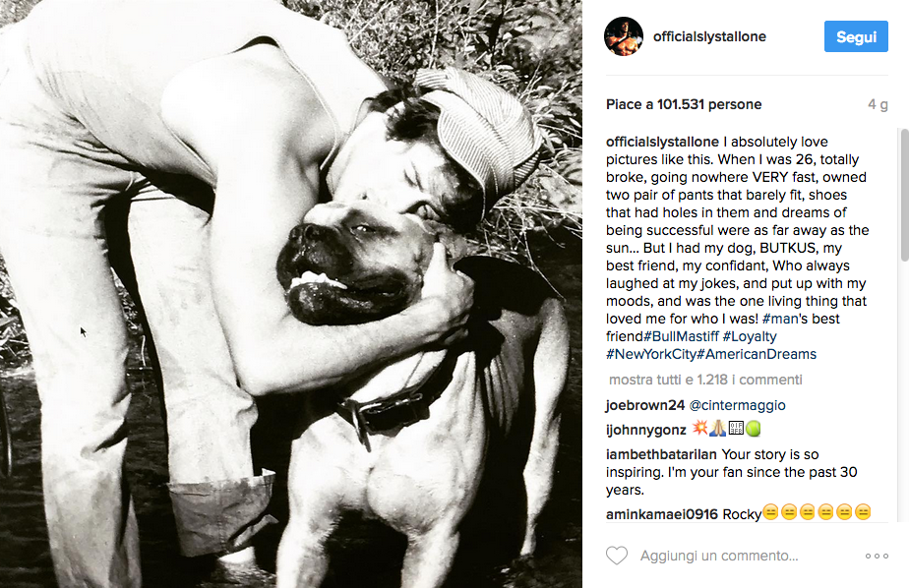This screenshot has width=909, height=588.
Task: Follow the #NewYorkCity hashtag link
Action: tap(651, 354)
